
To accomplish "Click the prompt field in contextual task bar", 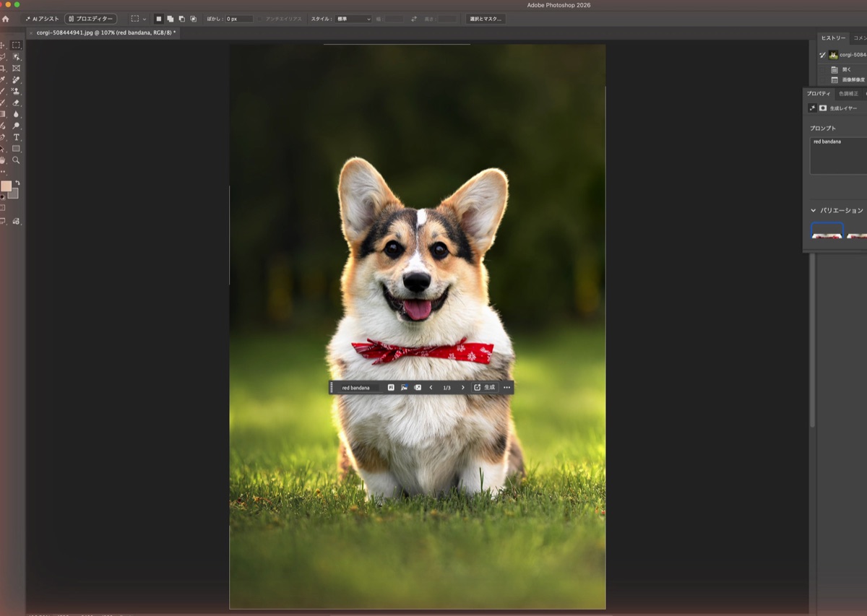I will point(359,388).
